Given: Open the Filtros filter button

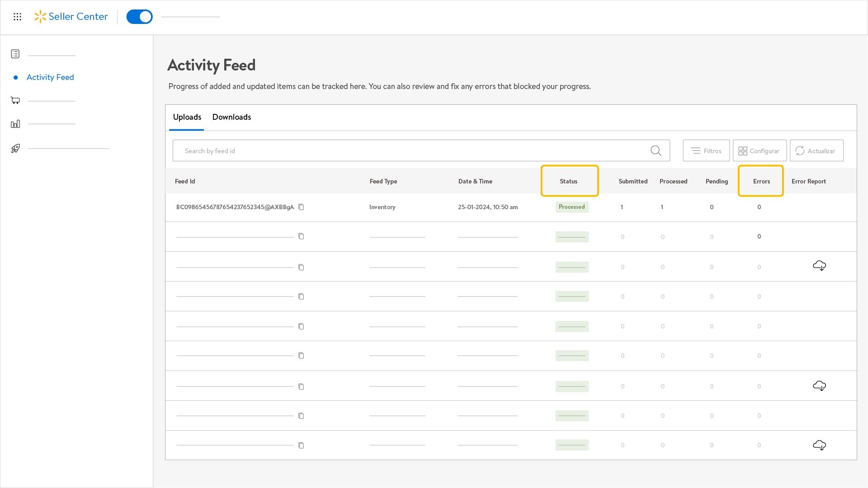Looking at the screenshot, I should coord(706,150).
